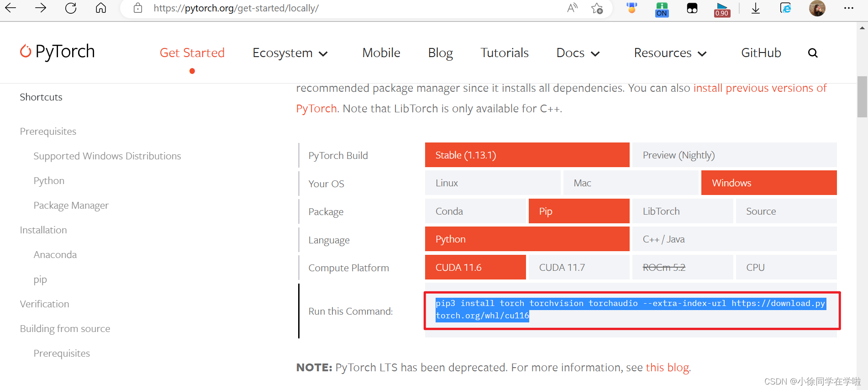Jump to Package Manager section
The width and height of the screenshot is (868, 390).
(x=71, y=206)
